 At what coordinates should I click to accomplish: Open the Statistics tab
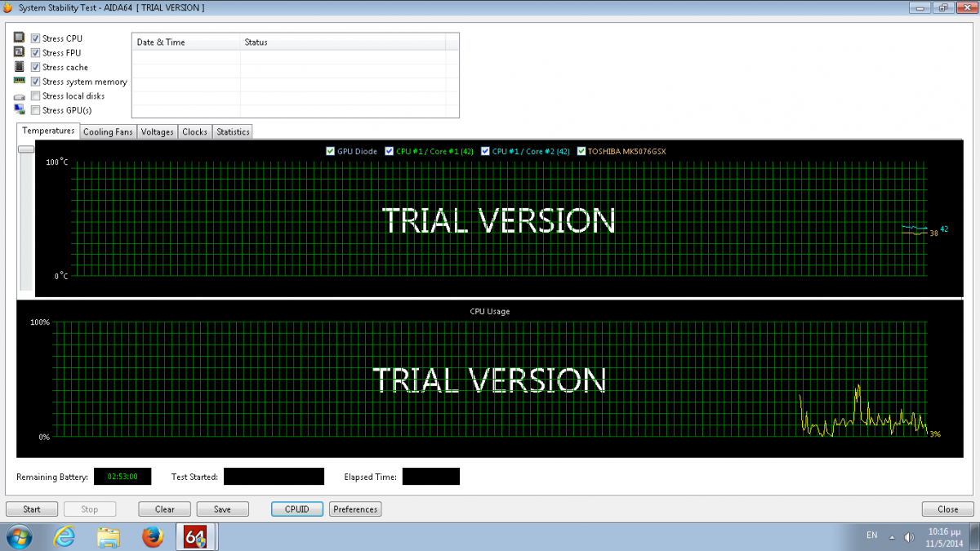(x=233, y=131)
